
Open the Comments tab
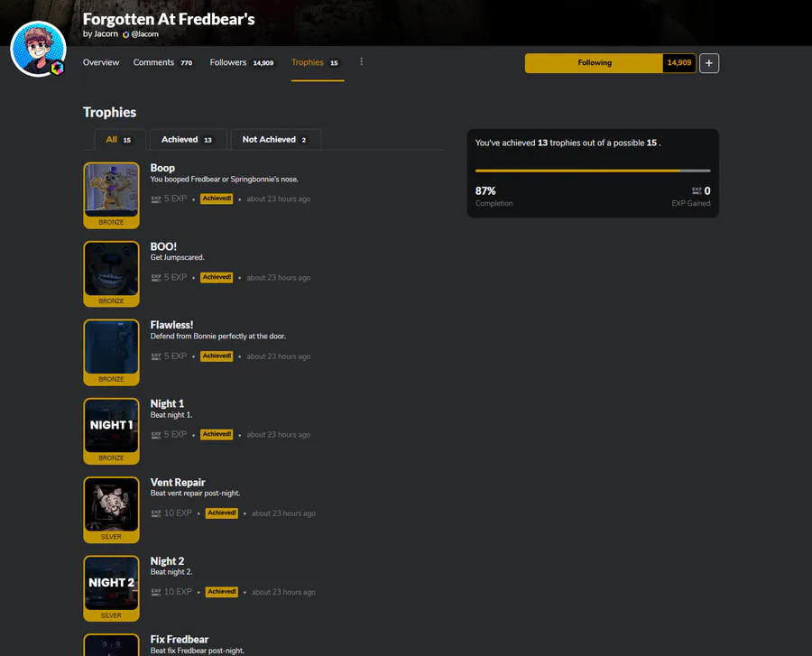tap(163, 62)
